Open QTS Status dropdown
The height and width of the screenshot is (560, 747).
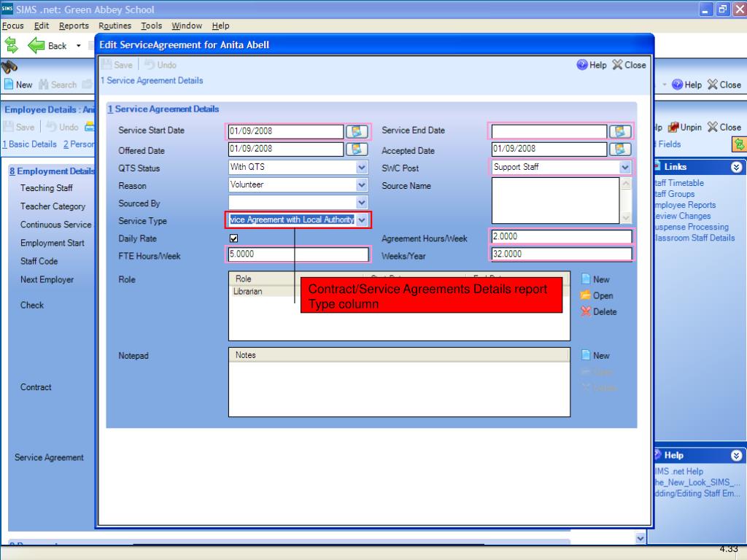[362, 167]
